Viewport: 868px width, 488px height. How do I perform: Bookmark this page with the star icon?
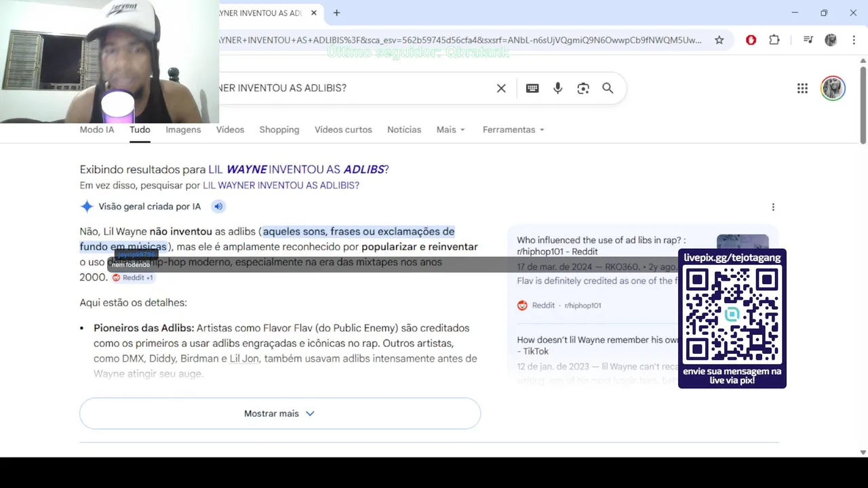(x=719, y=40)
